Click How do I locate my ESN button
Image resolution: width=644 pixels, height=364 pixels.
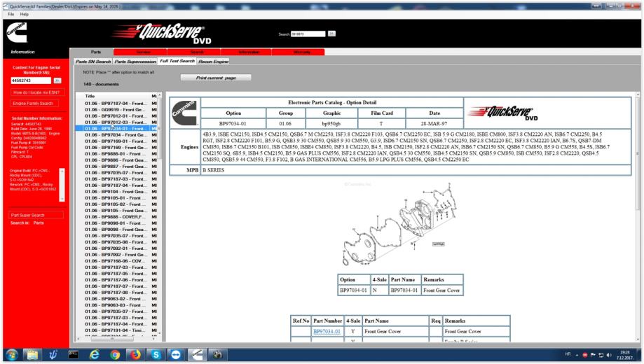pos(36,92)
